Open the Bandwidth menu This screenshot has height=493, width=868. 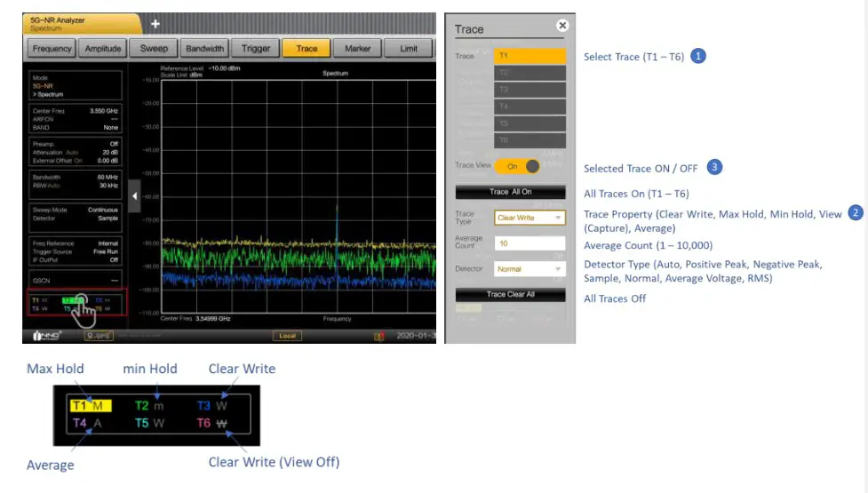[205, 48]
